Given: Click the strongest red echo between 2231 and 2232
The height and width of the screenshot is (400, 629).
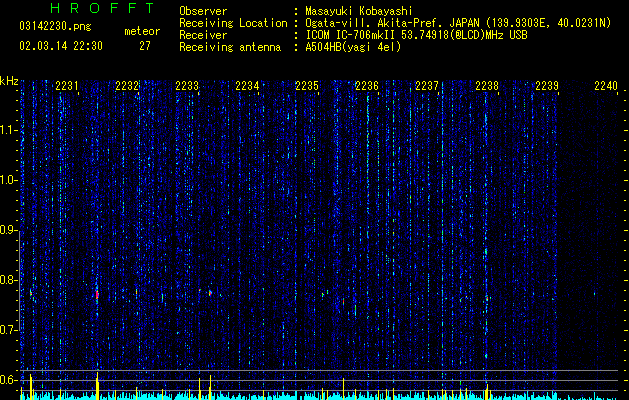Looking at the screenshot, I should (x=97, y=294).
